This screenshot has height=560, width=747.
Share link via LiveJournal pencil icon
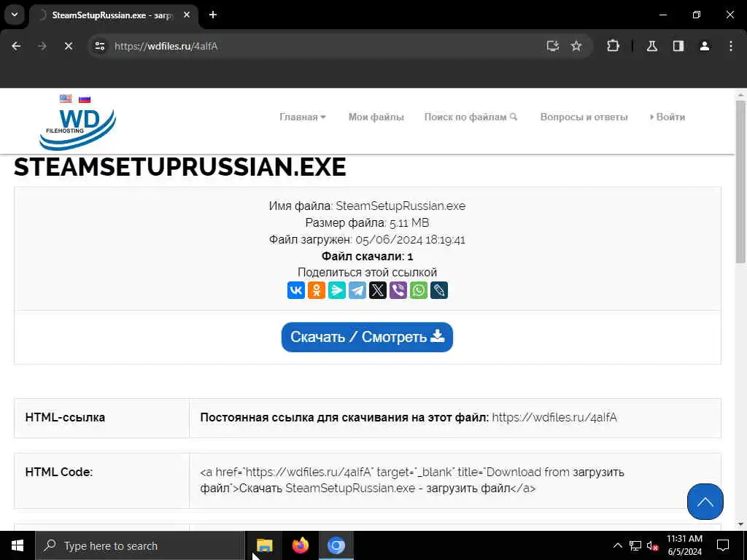439,290
